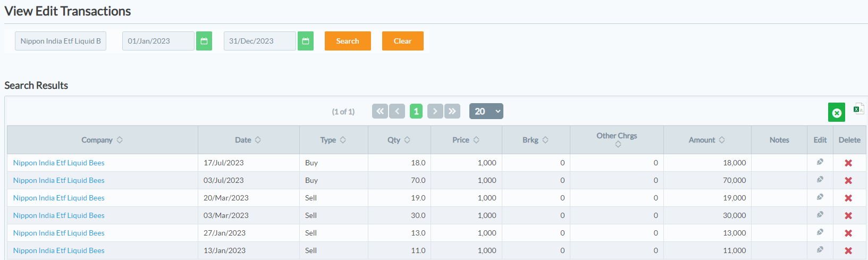The image size is (868, 260).
Task: Click the 19,000 amount cell
Action: pyautogui.click(x=707, y=198)
